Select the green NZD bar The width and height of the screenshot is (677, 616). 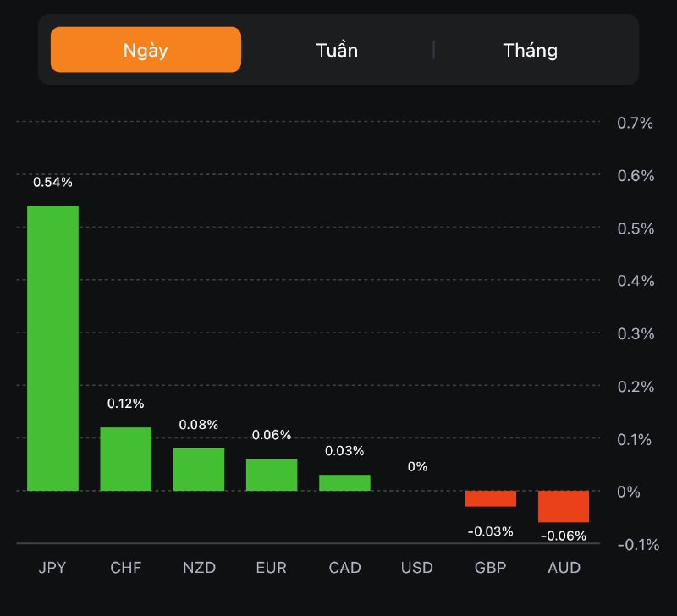point(199,470)
